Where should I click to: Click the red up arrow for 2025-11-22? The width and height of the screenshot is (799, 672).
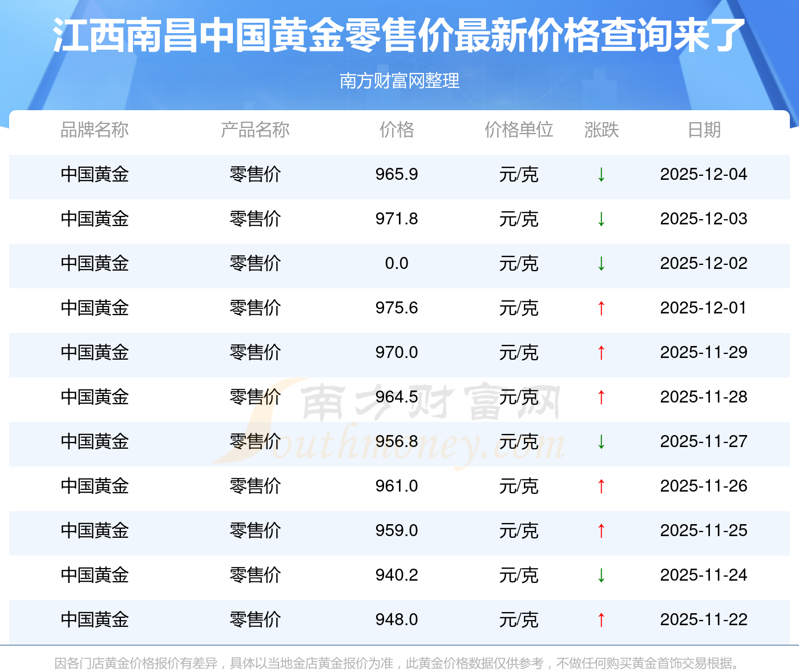[601, 620]
